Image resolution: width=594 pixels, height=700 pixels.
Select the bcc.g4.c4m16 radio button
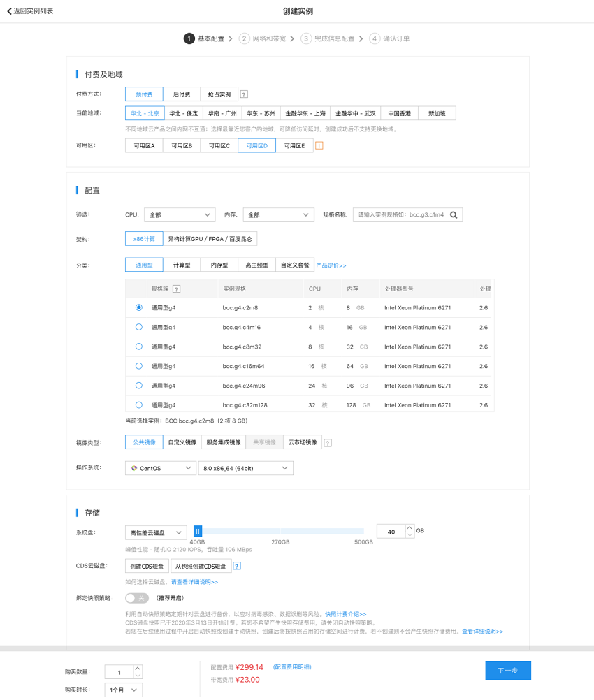point(139,327)
